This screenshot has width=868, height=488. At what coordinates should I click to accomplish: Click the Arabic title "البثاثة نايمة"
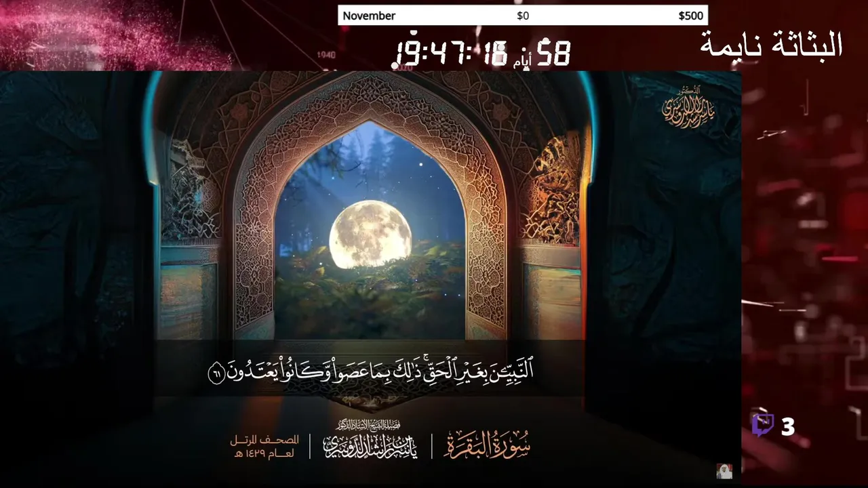pyautogui.click(x=772, y=45)
